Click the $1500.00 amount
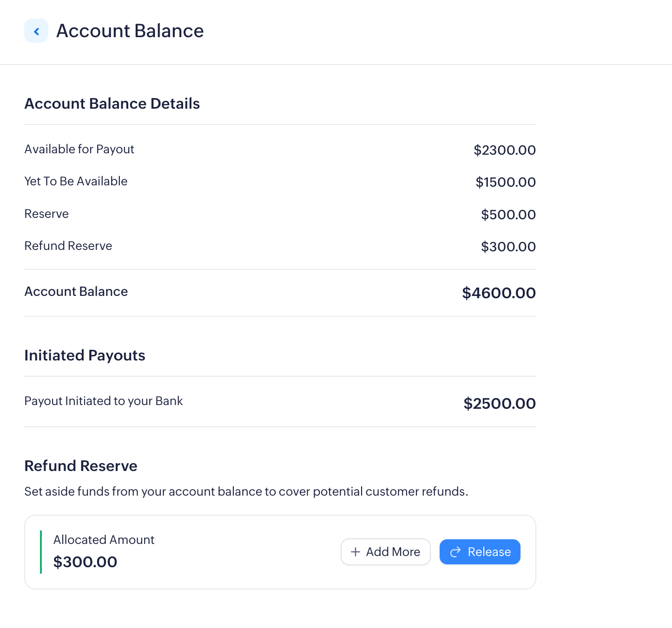The height and width of the screenshot is (628, 672). [505, 182]
